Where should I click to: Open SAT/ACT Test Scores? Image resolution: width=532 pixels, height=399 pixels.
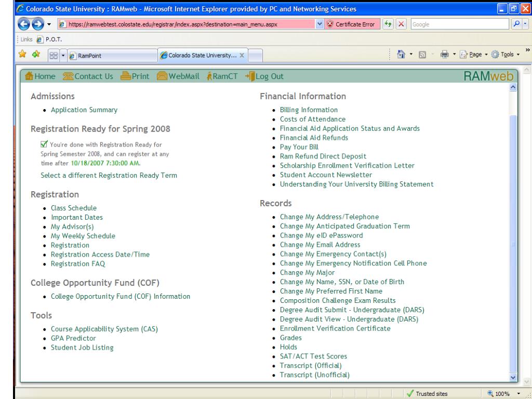(x=313, y=356)
